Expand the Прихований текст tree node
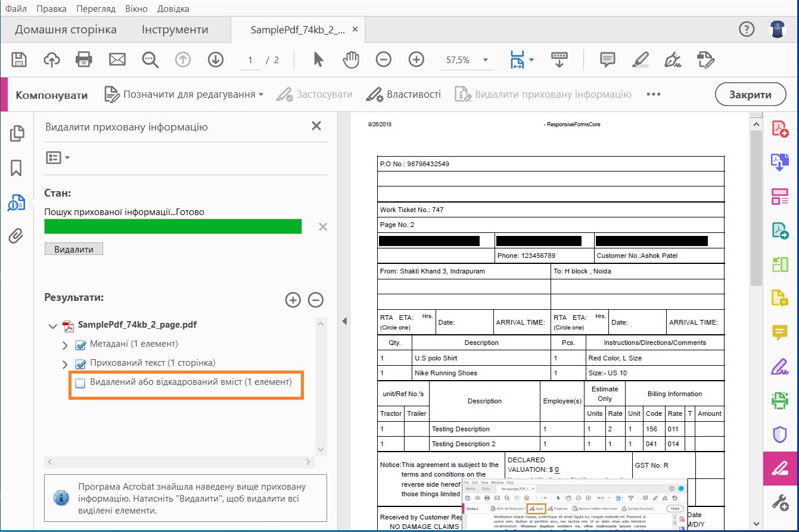Viewport: 799px width, 532px height. [66, 364]
